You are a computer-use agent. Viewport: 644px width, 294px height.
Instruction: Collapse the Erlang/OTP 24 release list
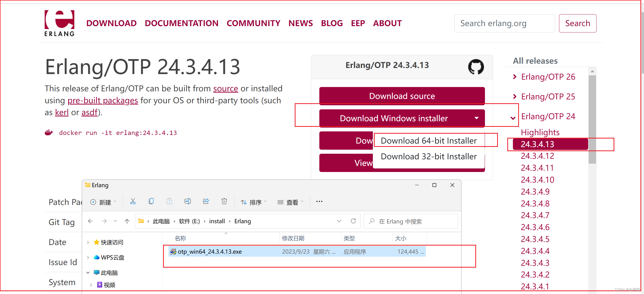513,118
